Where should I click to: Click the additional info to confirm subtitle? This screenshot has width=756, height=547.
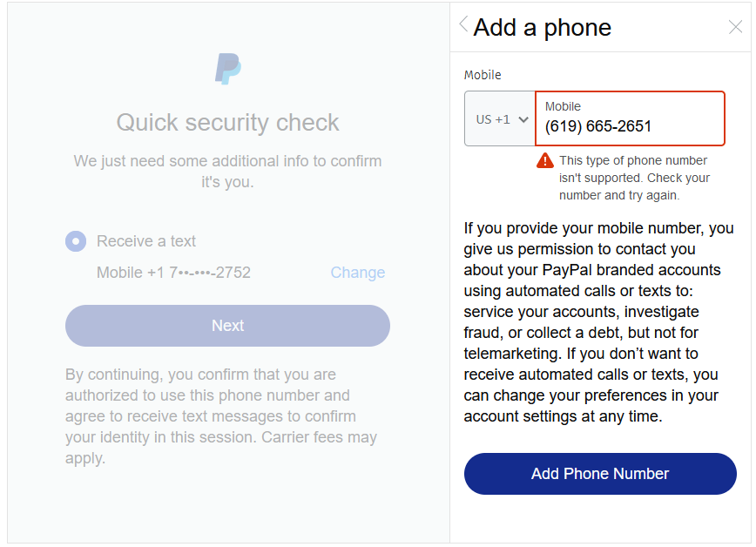coord(227,172)
